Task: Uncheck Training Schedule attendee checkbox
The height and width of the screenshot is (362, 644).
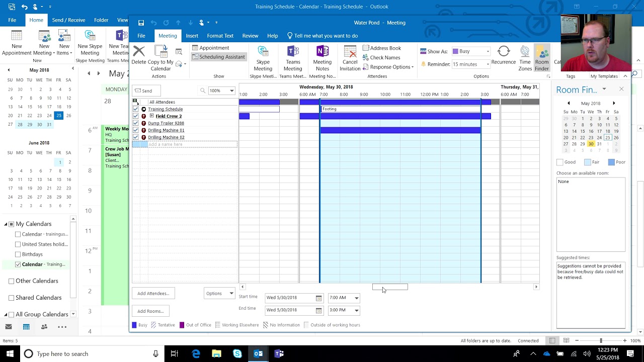Action: point(136,109)
